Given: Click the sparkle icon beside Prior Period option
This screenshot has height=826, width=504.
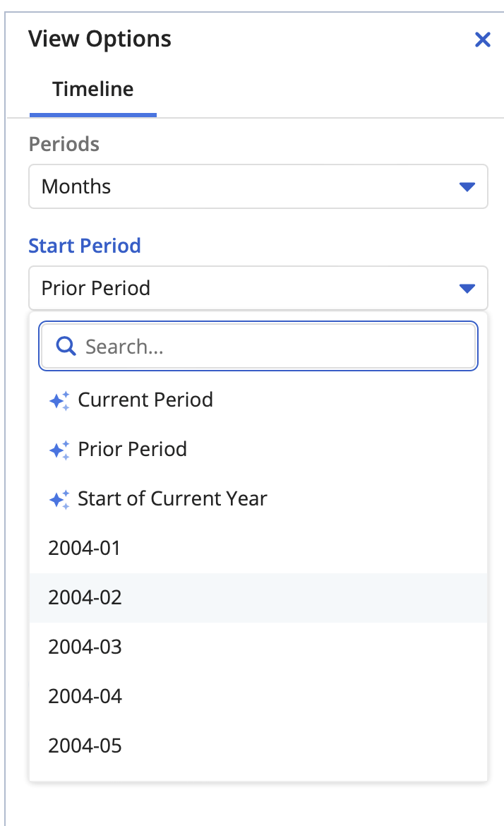Looking at the screenshot, I should tap(59, 450).
